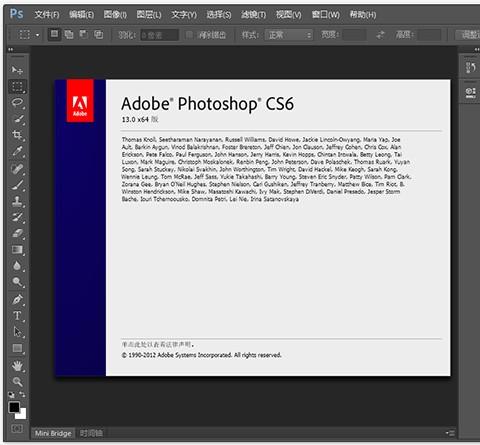The image size is (480, 445).
Task: Open the Properties panel icon
Action: [x=471, y=92]
